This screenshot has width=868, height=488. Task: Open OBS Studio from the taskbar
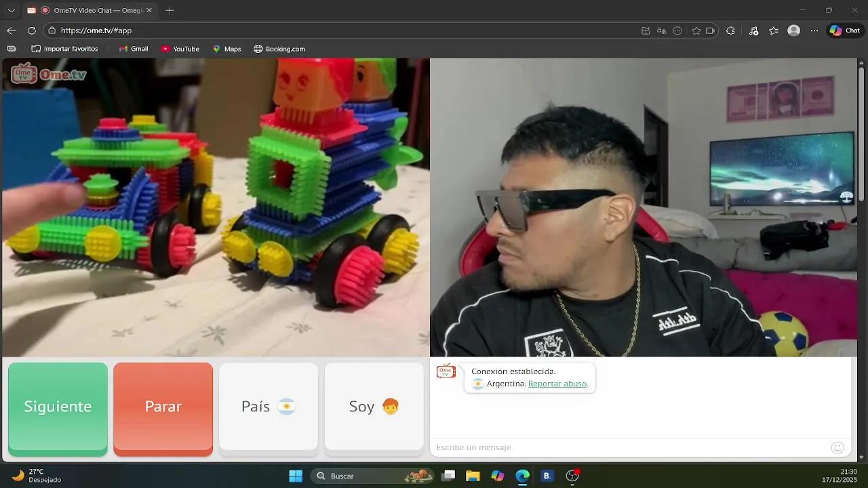(572, 476)
